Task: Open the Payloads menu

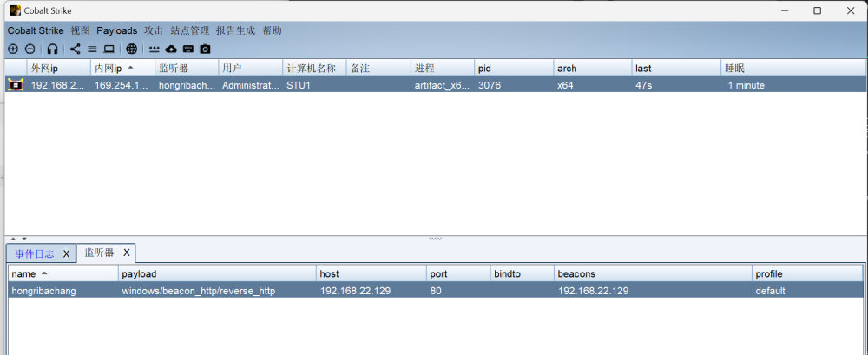Action: point(116,30)
